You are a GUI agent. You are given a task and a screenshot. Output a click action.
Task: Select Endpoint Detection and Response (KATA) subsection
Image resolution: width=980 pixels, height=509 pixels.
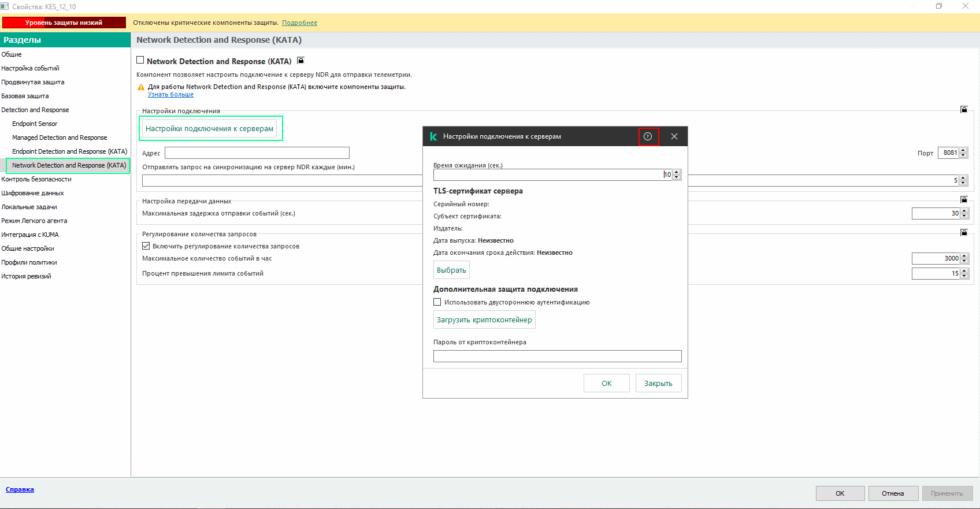pos(69,151)
